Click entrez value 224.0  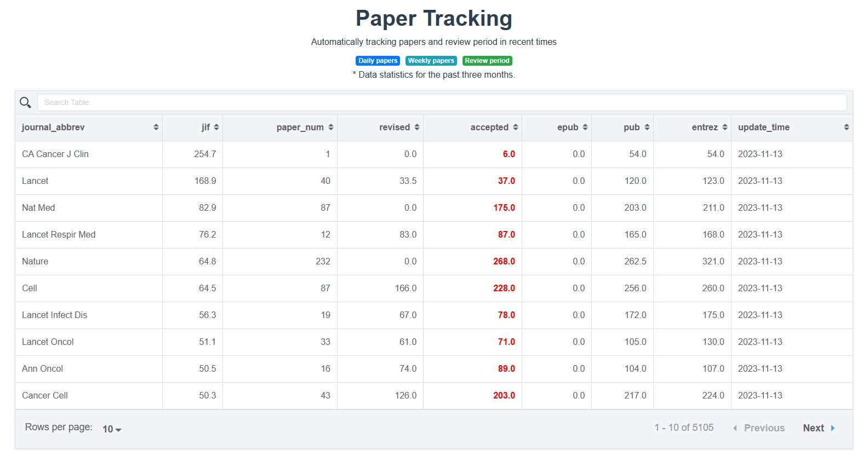(713, 396)
